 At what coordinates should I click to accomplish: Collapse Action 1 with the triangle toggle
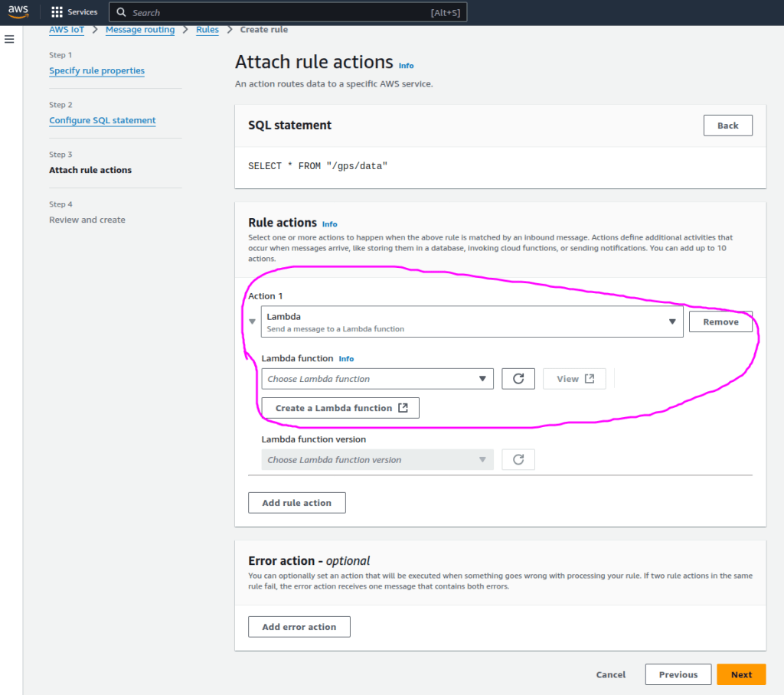click(x=252, y=322)
